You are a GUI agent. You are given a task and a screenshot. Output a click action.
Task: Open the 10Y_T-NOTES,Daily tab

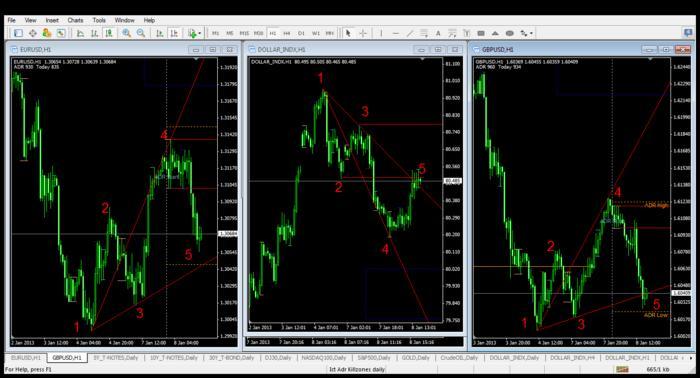click(x=174, y=358)
